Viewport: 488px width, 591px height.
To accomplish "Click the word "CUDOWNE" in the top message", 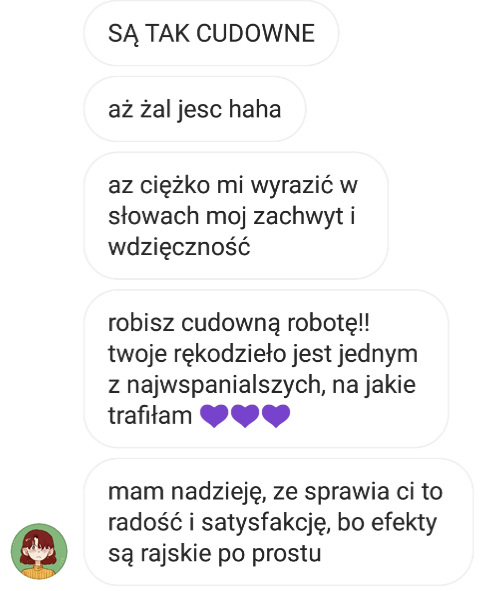I will 255,33.
